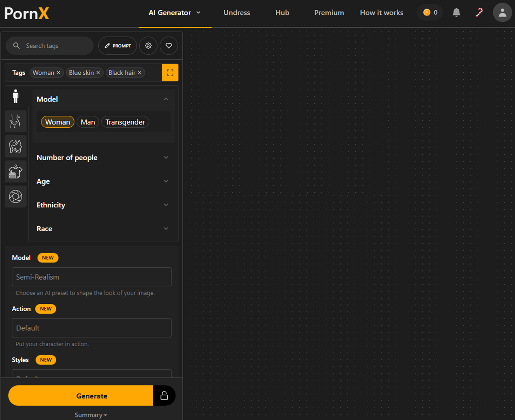This screenshot has height=420, width=515.
Task: Select the person category sidebar icon
Action: coord(16,96)
